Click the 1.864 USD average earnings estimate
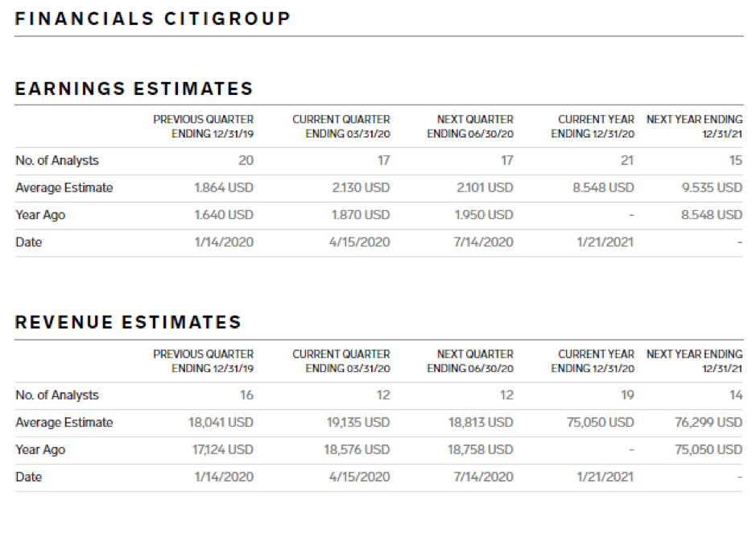 (x=224, y=188)
